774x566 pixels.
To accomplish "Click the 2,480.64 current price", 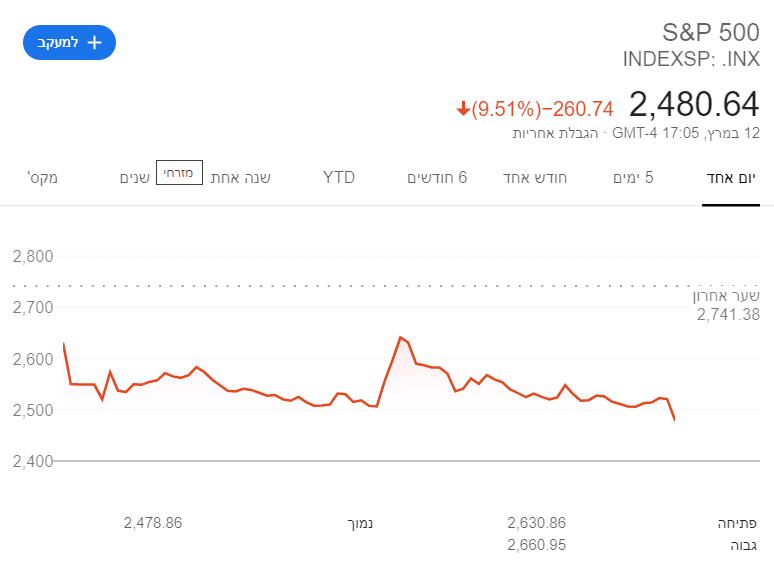I will point(694,104).
